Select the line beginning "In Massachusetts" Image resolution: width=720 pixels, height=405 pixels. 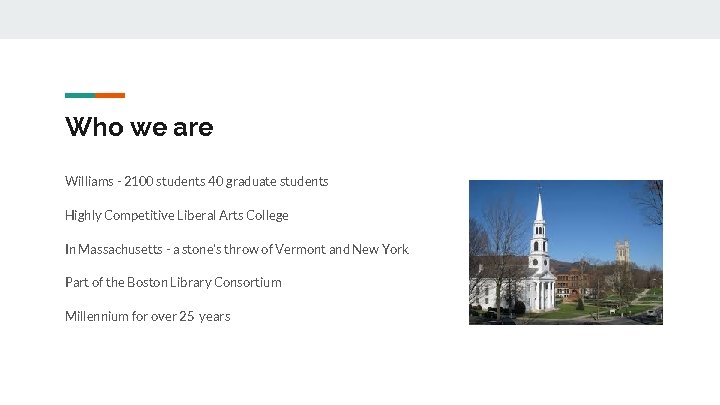pos(236,249)
